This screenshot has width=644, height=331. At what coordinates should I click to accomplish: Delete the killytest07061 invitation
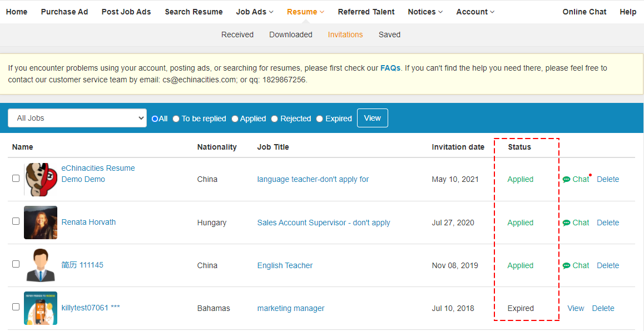coord(603,308)
